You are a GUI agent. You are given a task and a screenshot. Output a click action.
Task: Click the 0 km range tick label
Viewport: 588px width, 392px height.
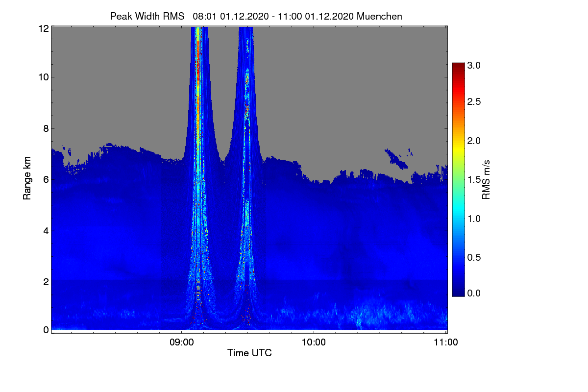point(46,330)
